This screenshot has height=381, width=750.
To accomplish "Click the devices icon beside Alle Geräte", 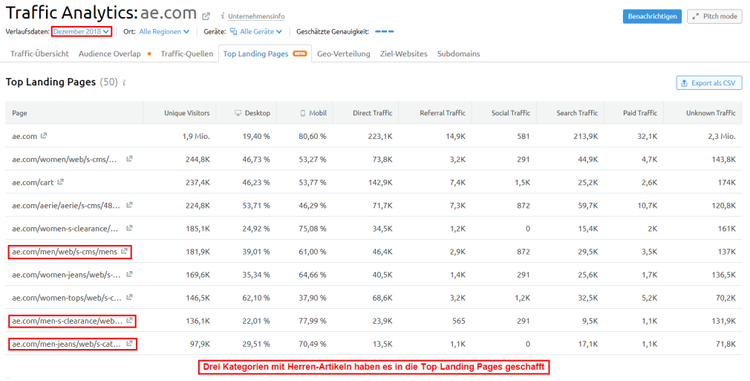I will (233, 32).
